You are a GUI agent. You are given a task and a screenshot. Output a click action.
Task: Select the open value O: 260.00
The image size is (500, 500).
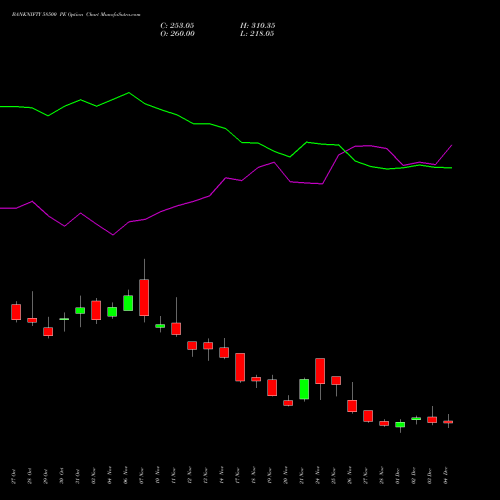(178, 34)
